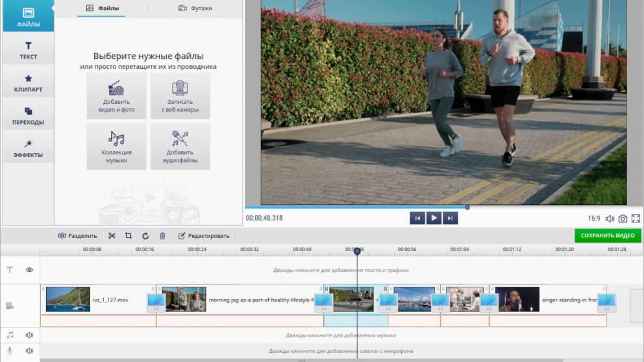Click Добавить видео и фото button
The image size is (644, 362).
[x=116, y=95]
